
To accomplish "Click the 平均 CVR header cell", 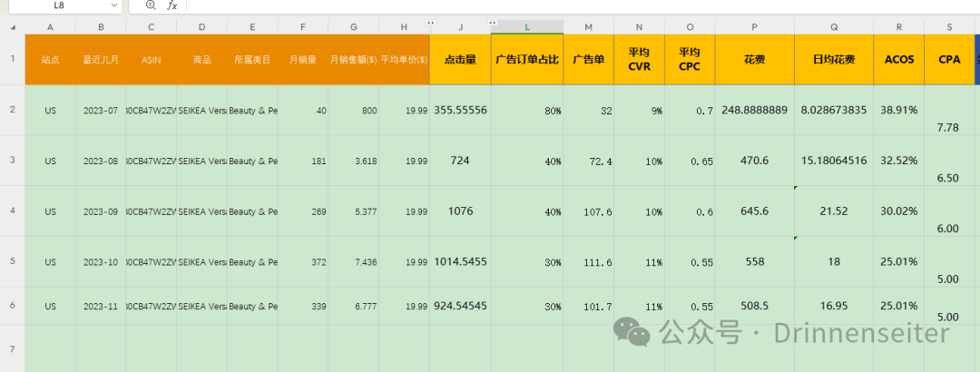I will pyautogui.click(x=640, y=60).
